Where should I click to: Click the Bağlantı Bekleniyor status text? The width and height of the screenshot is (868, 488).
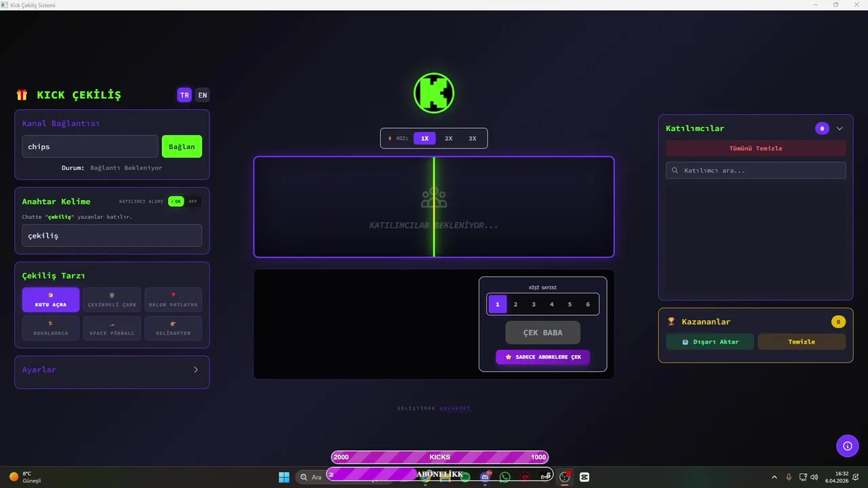pos(126,167)
